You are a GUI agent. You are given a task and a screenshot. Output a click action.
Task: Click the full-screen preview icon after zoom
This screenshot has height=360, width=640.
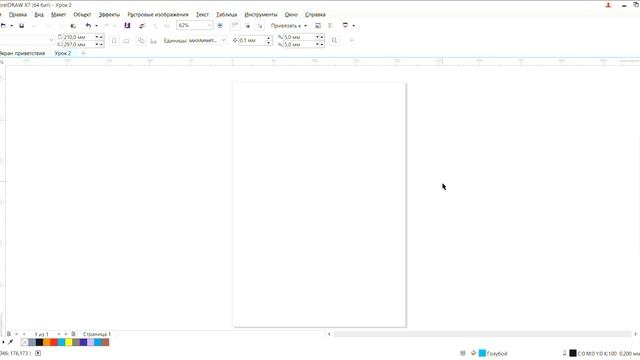pos(220,26)
